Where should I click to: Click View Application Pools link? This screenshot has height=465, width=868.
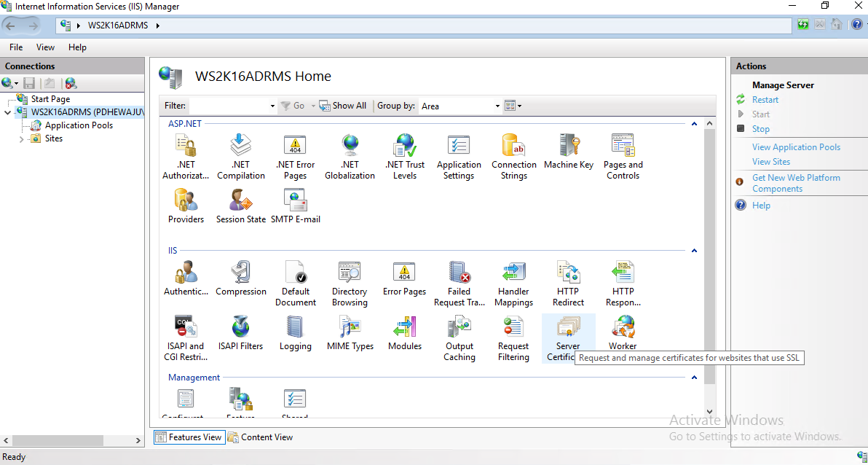point(796,147)
